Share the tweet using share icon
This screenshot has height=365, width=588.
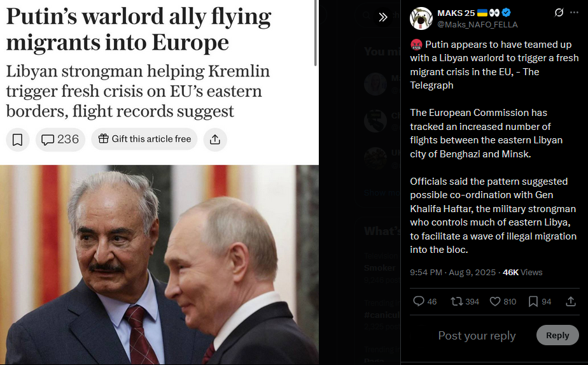click(x=571, y=301)
